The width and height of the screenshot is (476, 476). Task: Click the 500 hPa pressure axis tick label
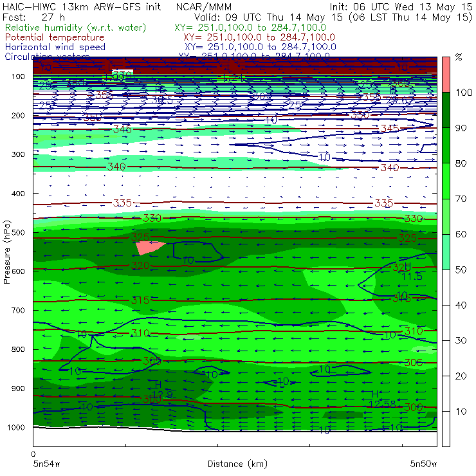click(18, 233)
